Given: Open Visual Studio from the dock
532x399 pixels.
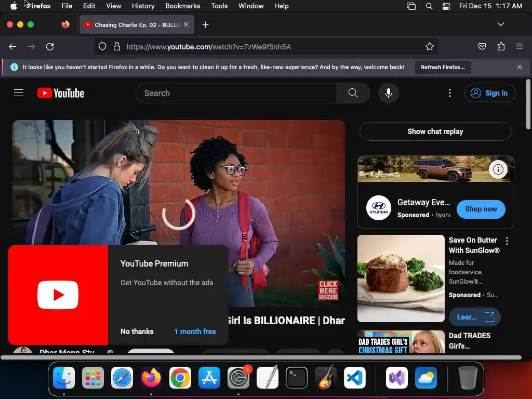Looking at the screenshot, I should click(396, 378).
